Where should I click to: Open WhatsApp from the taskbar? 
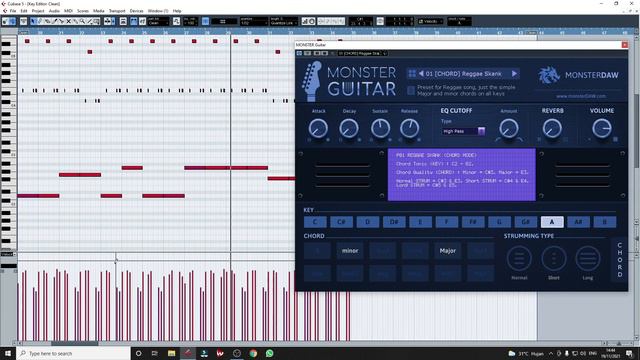[x=269, y=353]
